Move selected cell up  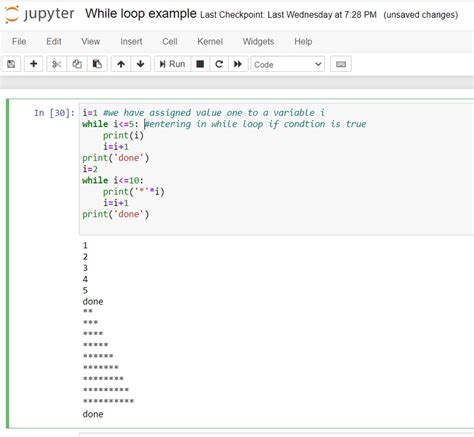[x=121, y=64]
